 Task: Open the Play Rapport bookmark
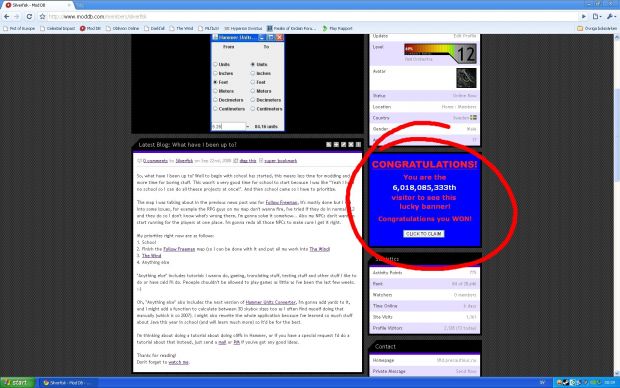(337, 28)
